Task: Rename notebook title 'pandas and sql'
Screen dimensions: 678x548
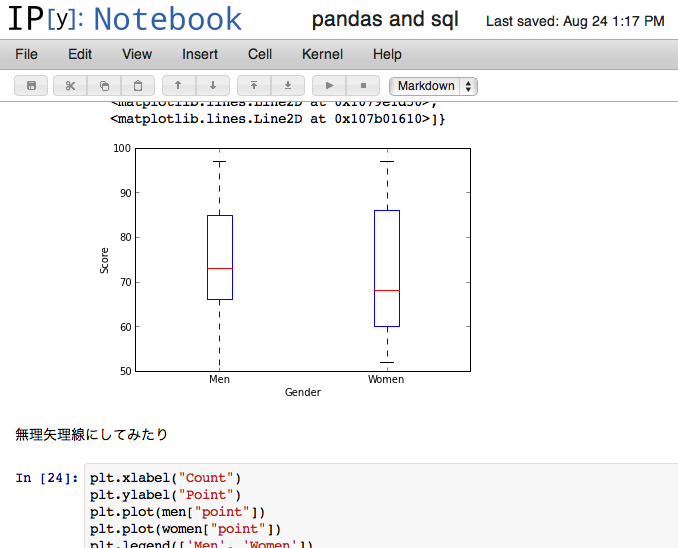Action: coord(385,19)
